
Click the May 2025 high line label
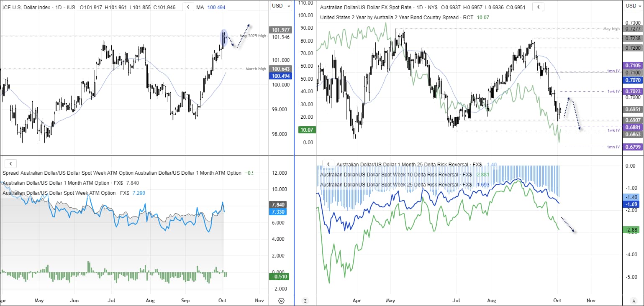(253, 36)
